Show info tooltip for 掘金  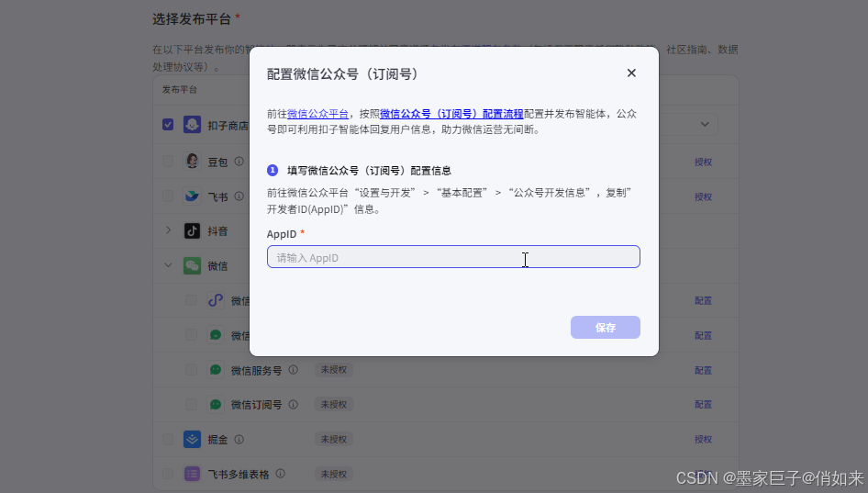click(x=239, y=439)
